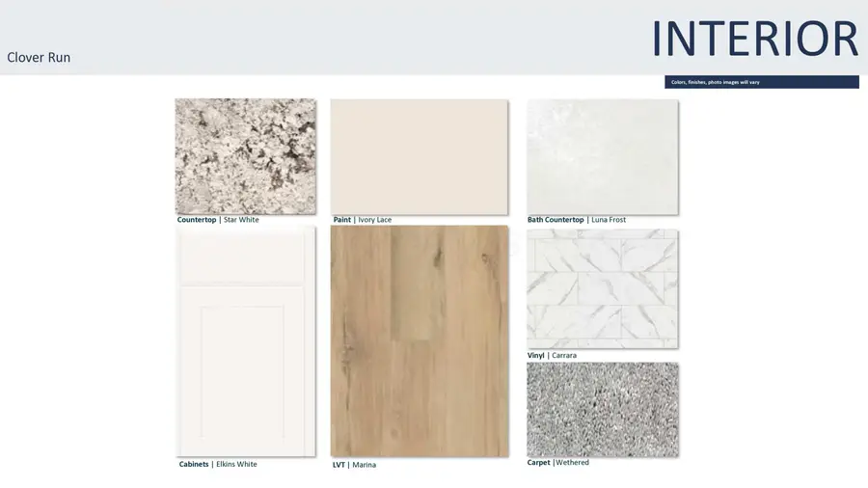Click the Star White countertop swatch
This screenshot has height=488, width=868.
(246, 156)
